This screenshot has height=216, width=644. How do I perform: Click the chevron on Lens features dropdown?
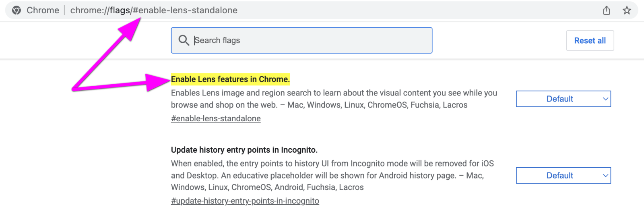[x=605, y=99]
